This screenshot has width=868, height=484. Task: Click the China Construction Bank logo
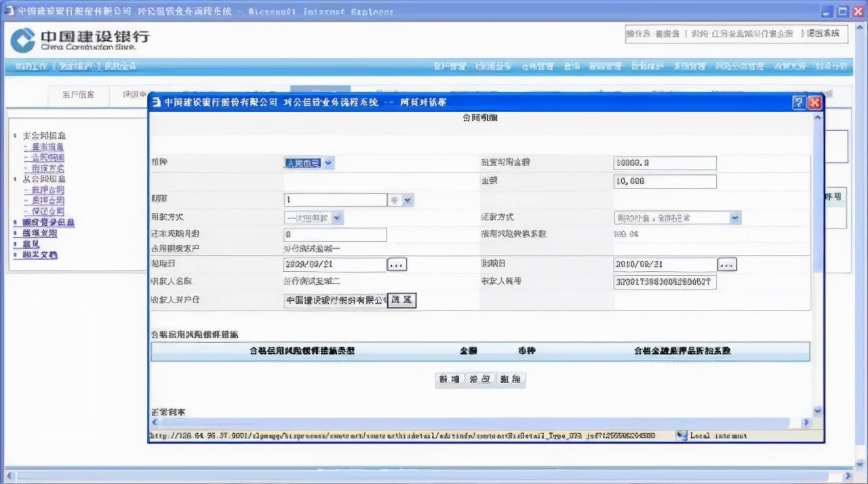[79, 40]
